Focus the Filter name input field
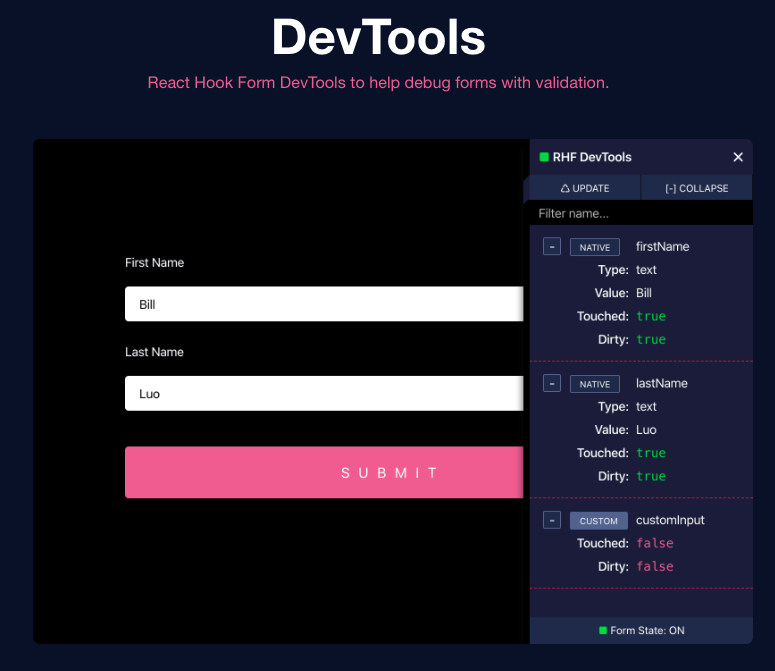The image size is (775, 671). point(641,213)
